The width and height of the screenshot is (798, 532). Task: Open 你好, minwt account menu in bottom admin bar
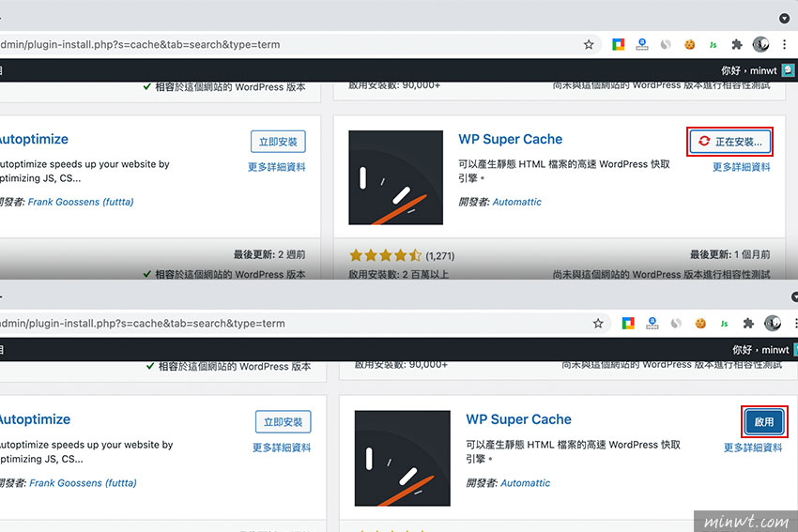(765, 350)
